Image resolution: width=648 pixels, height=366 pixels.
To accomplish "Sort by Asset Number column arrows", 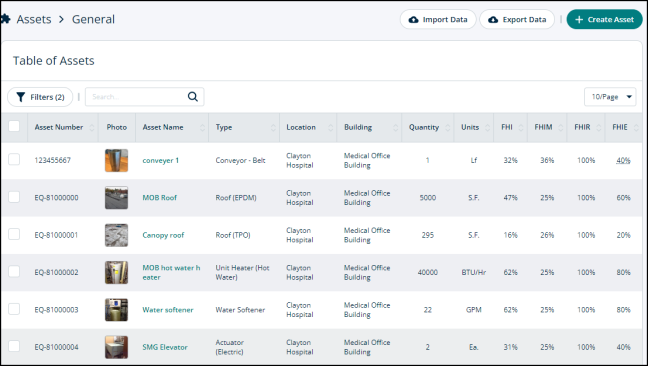I will tap(92, 128).
